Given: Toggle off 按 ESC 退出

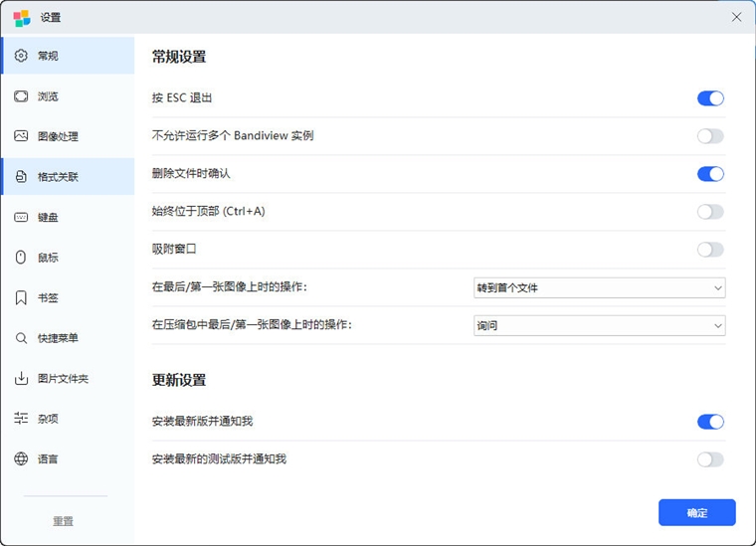Looking at the screenshot, I should (x=710, y=98).
